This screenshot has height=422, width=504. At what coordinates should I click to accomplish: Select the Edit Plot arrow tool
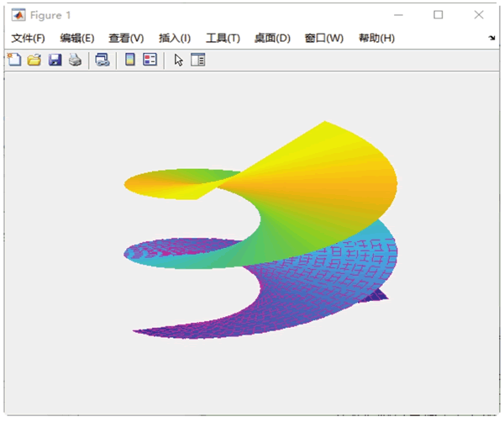coord(178,61)
